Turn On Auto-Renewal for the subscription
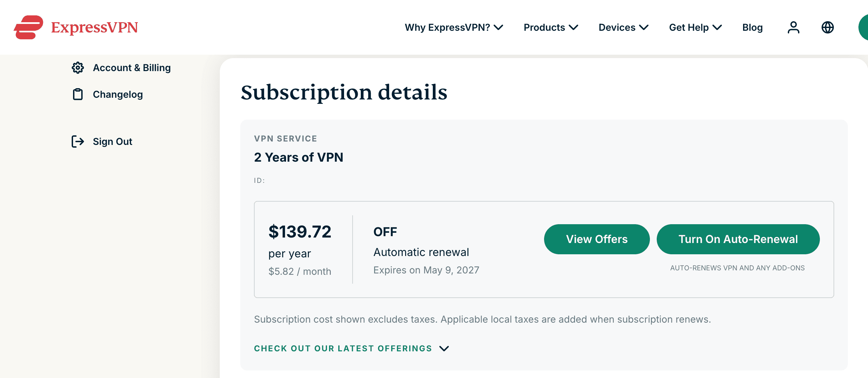868x378 pixels. (738, 239)
